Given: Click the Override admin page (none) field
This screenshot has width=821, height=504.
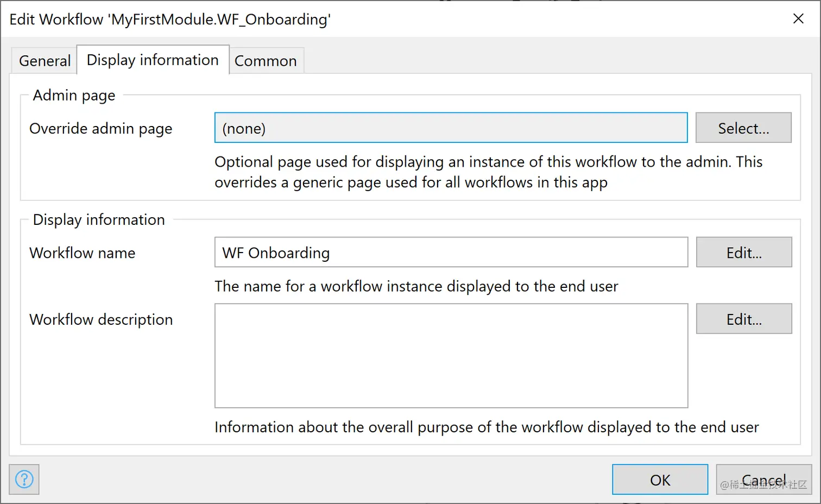Looking at the screenshot, I should pos(451,128).
